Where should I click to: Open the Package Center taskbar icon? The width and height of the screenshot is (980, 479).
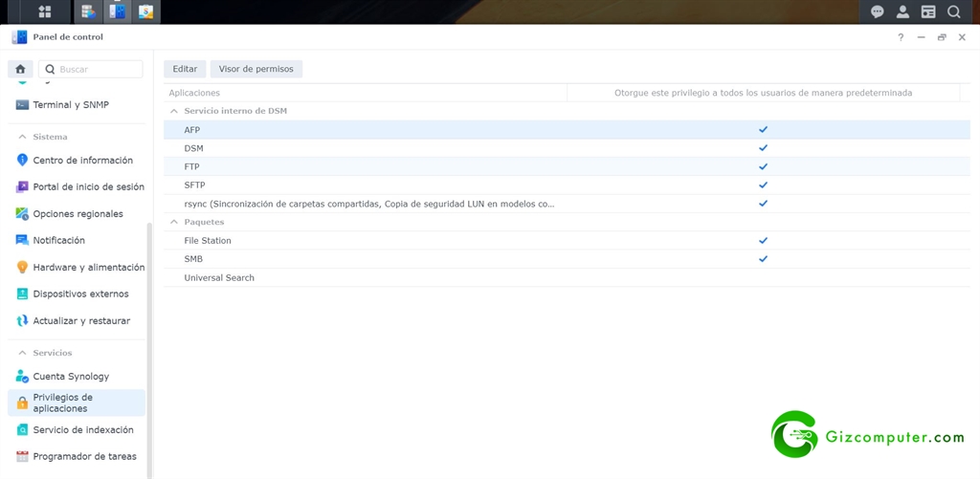(x=89, y=11)
